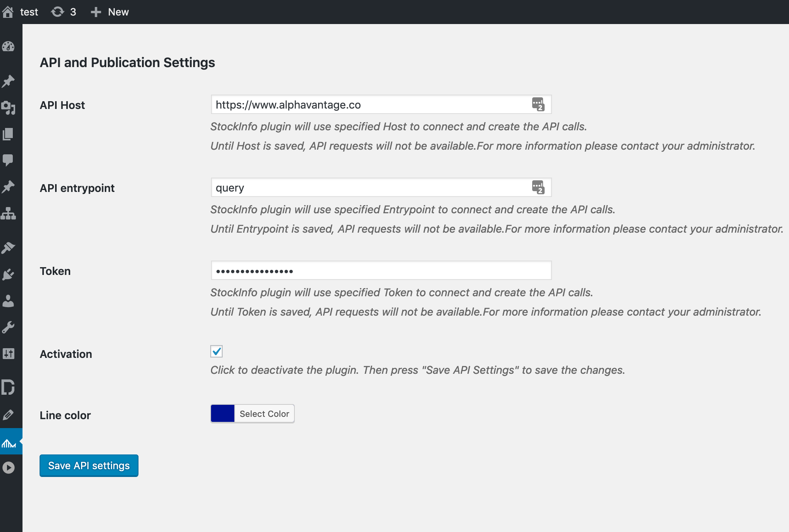Expand the collapsed sidebar menu arrow

coord(8,467)
